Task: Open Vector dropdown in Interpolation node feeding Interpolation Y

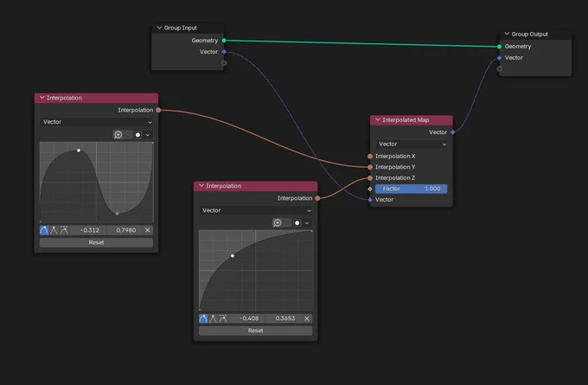Action: coord(97,122)
